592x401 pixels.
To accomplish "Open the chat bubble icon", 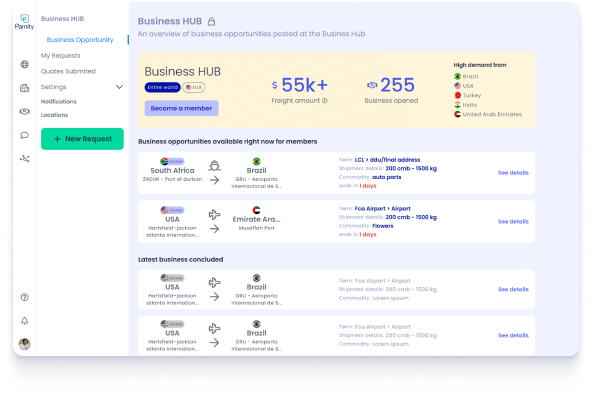I will 25,135.
